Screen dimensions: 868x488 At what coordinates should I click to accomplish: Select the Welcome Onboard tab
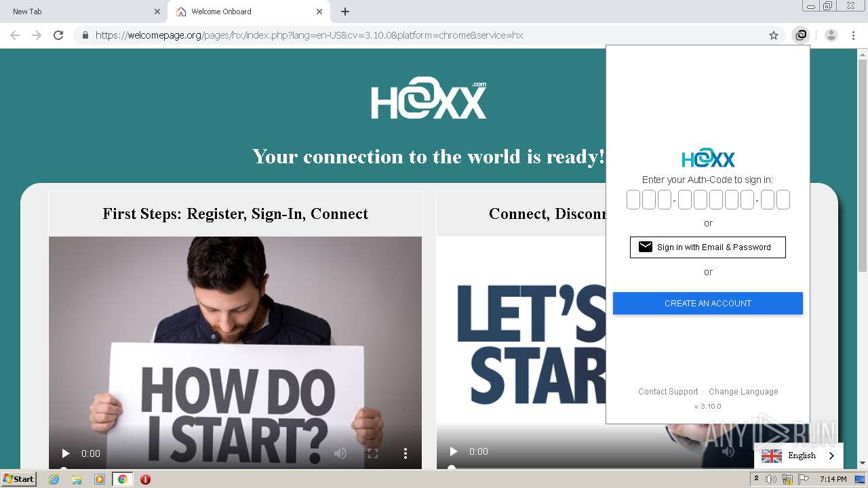[249, 12]
